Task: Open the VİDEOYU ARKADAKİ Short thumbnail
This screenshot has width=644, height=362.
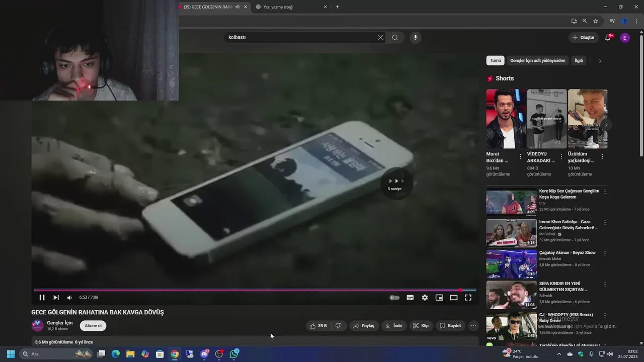Action: (x=547, y=119)
